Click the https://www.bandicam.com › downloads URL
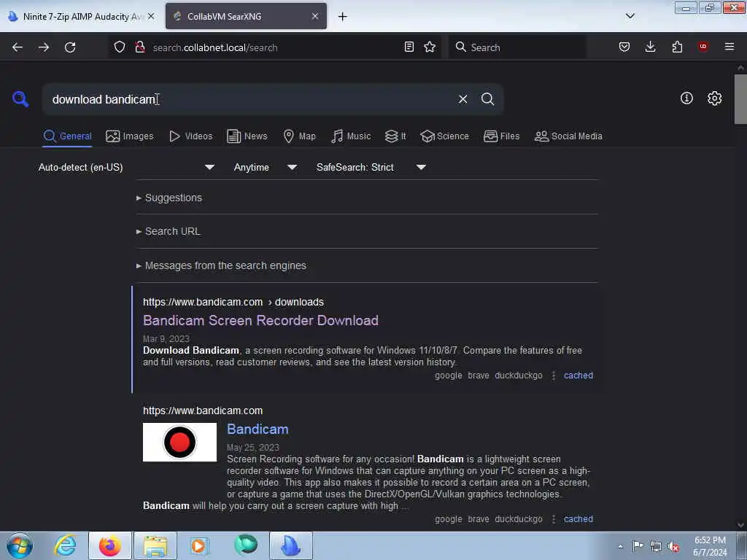Image resolution: width=747 pixels, height=560 pixels. tap(233, 302)
